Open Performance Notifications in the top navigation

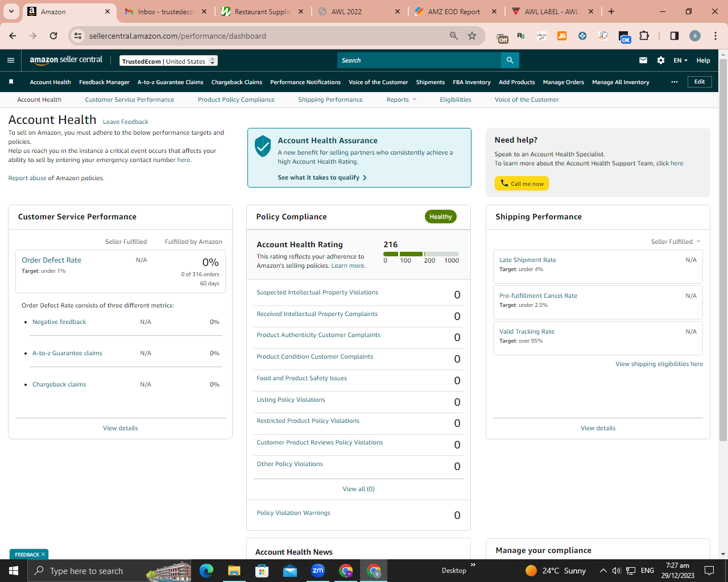pos(305,82)
